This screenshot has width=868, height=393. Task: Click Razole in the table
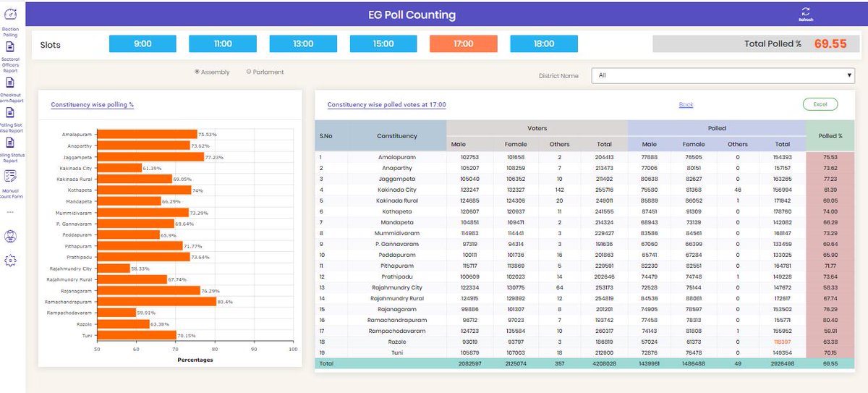click(397, 342)
